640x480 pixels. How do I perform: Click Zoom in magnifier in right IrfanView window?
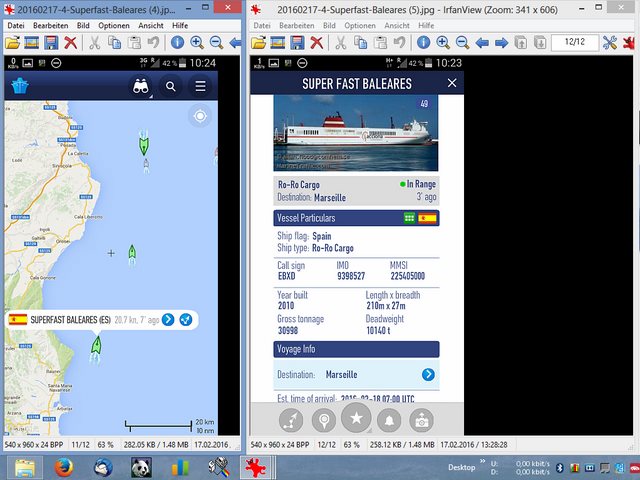pyautogui.click(x=443, y=42)
